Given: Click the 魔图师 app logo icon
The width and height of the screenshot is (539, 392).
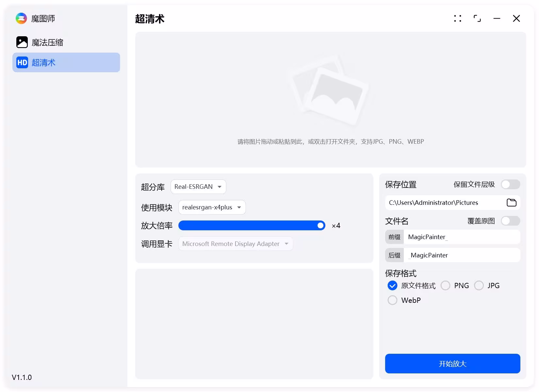Looking at the screenshot, I should pyautogui.click(x=21, y=18).
